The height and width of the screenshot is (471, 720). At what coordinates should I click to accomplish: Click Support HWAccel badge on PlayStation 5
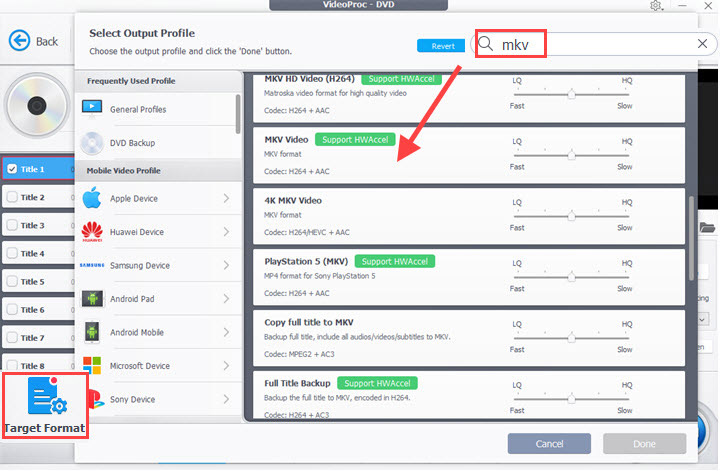click(395, 261)
